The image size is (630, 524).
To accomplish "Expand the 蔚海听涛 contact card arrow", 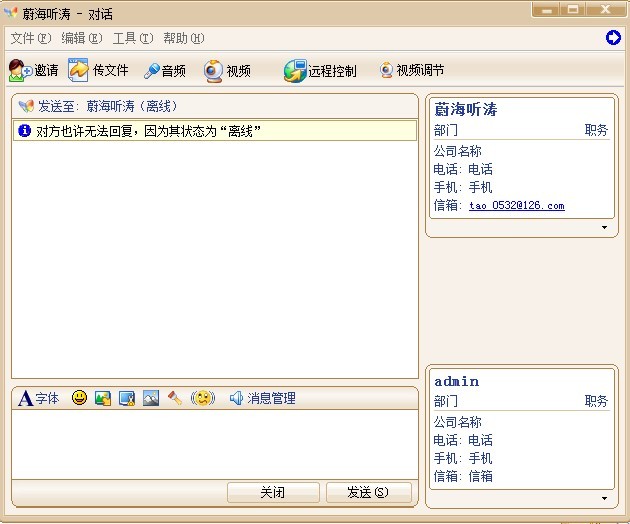I will 604,227.
